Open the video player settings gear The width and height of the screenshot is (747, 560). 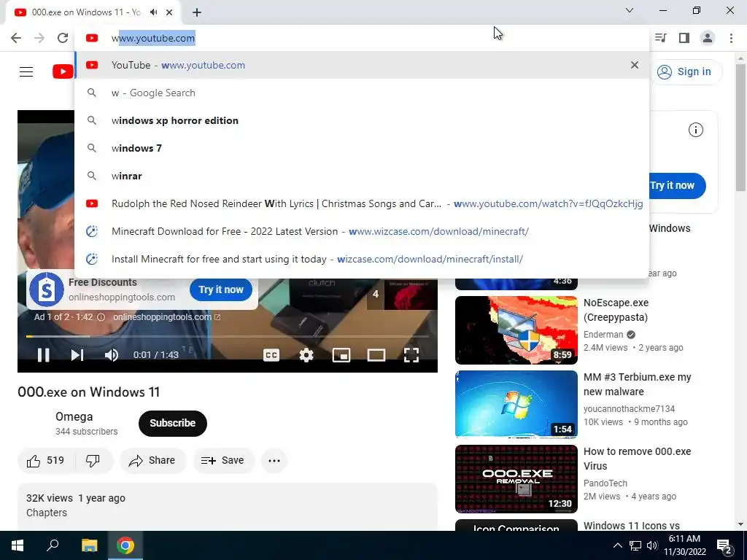[x=306, y=355]
